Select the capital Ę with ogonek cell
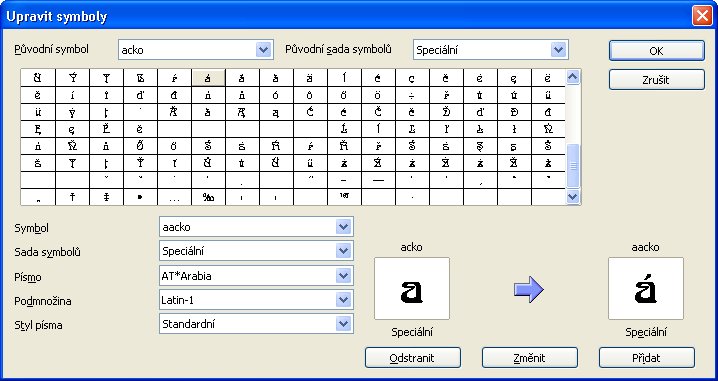Image resolution: width=718 pixels, height=381 pixels. click(x=38, y=129)
